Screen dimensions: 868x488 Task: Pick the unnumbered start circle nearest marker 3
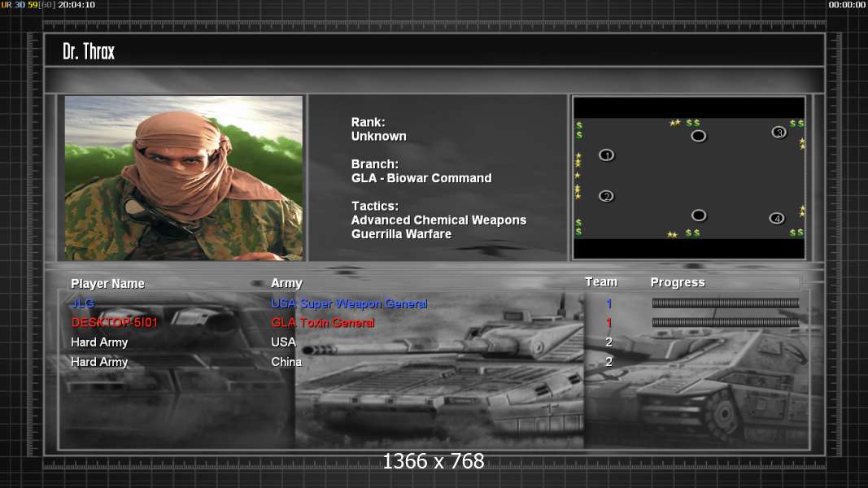pos(699,136)
